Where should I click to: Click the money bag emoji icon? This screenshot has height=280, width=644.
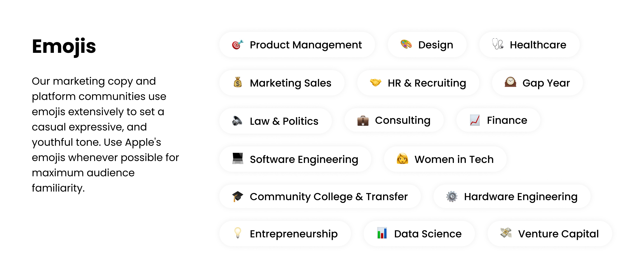pyautogui.click(x=237, y=82)
